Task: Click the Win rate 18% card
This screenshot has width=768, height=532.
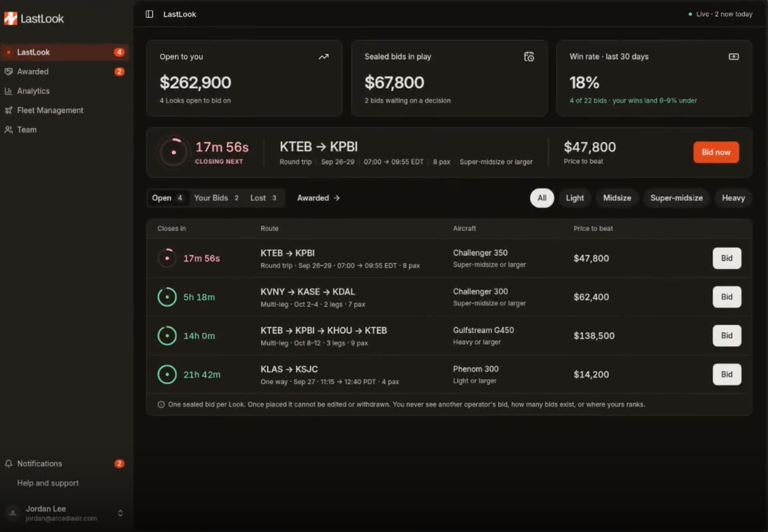Action: [654, 78]
